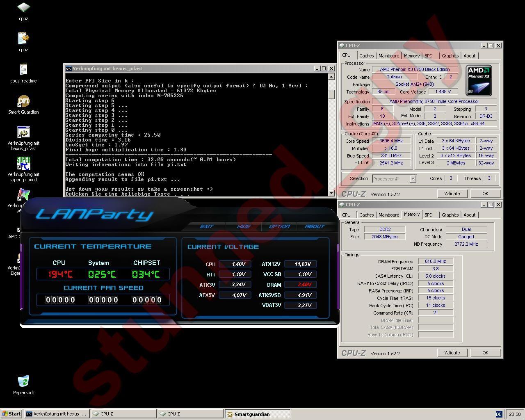Open the hexus_pifast shortcut icon
The height and width of the screenshot is (420, 525).
pos(23,132)
